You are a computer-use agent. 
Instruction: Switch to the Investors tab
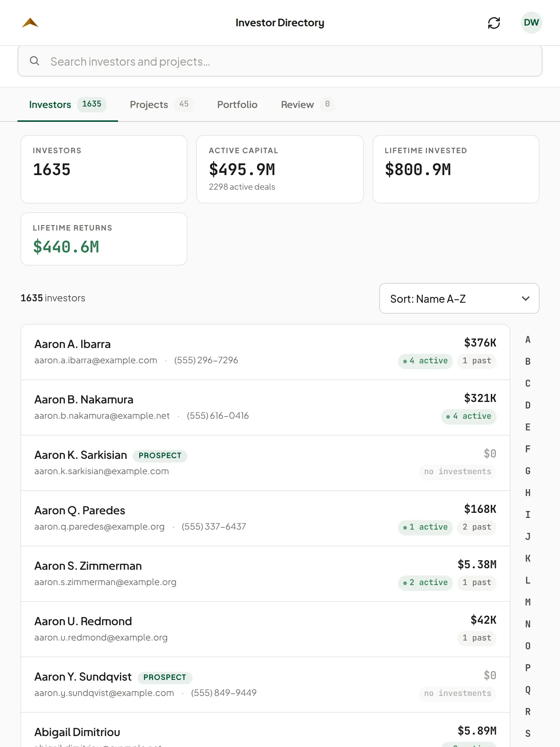[68, 105]
